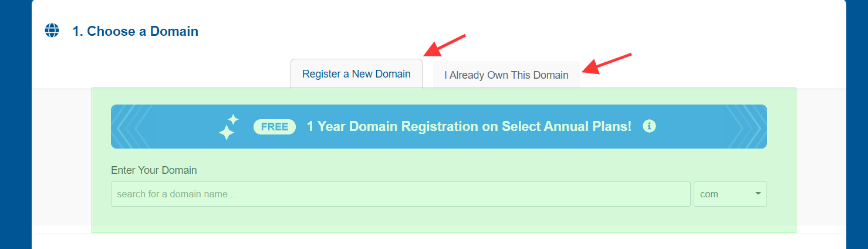Click the left chevron pattern on banner
Viewport: 868px width, 249px height.
tap(132, 126)
